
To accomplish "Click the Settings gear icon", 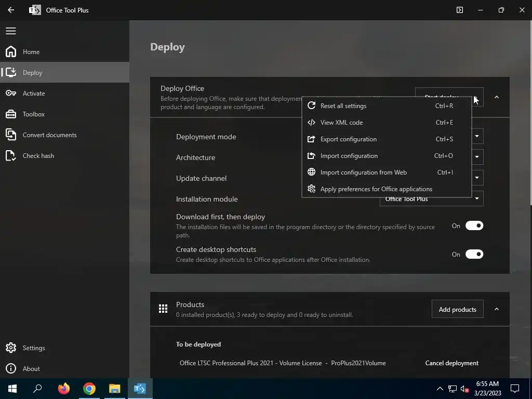I will coord(11,348).
